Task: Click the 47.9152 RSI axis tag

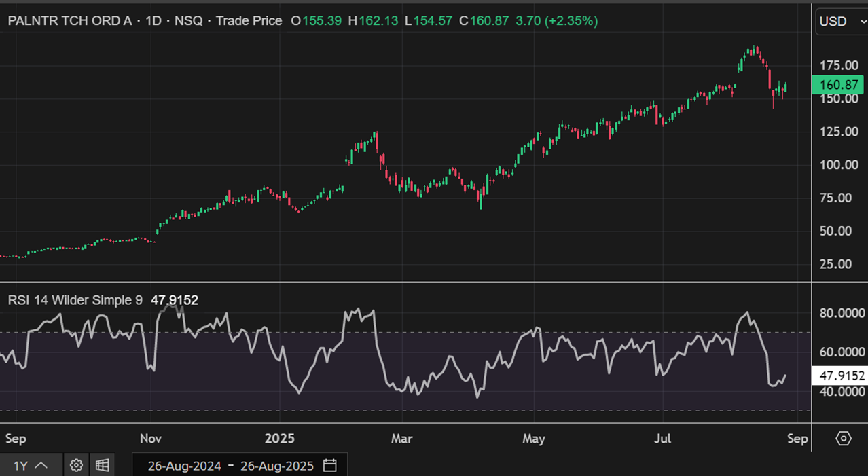Action: (x=841, y=376)
